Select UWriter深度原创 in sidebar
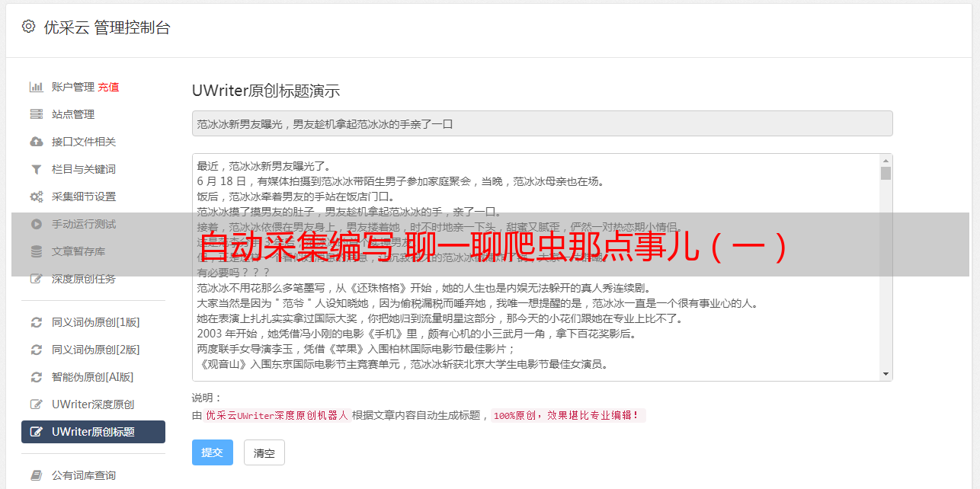The width and height of the screenshot is (980, 489). [93, 404]
